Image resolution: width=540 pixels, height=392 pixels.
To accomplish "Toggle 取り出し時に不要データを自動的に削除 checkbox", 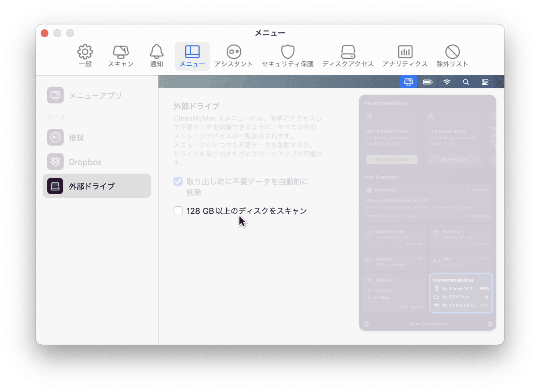I will click(x=178, y=181).
